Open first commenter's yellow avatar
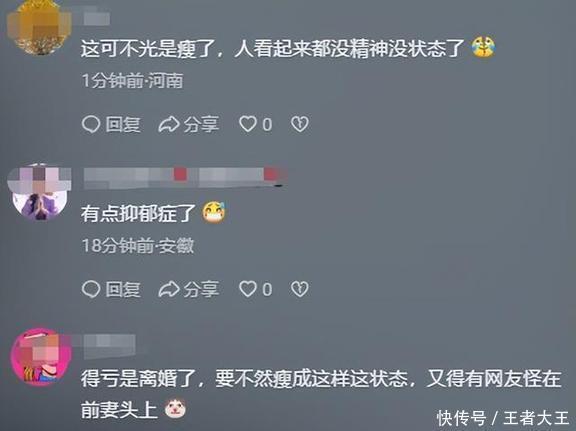576x431 pixels. coord(39,28)
